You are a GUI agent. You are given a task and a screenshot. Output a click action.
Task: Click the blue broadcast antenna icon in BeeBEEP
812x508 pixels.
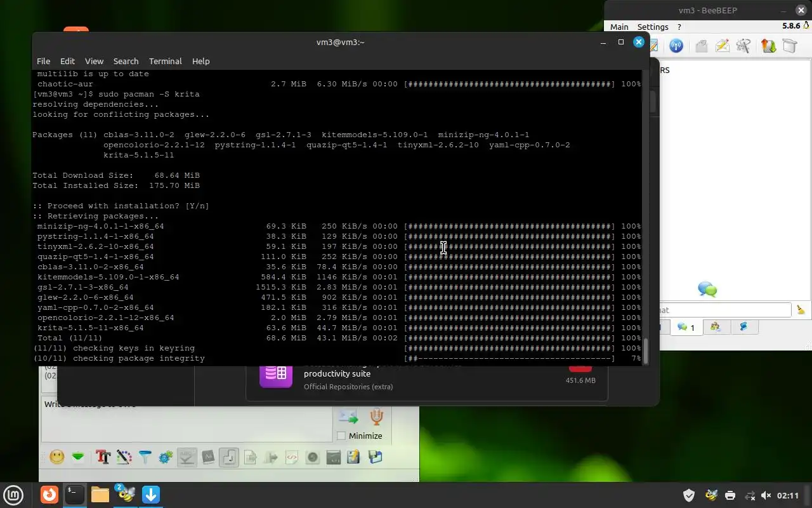[x=676, y=46]
